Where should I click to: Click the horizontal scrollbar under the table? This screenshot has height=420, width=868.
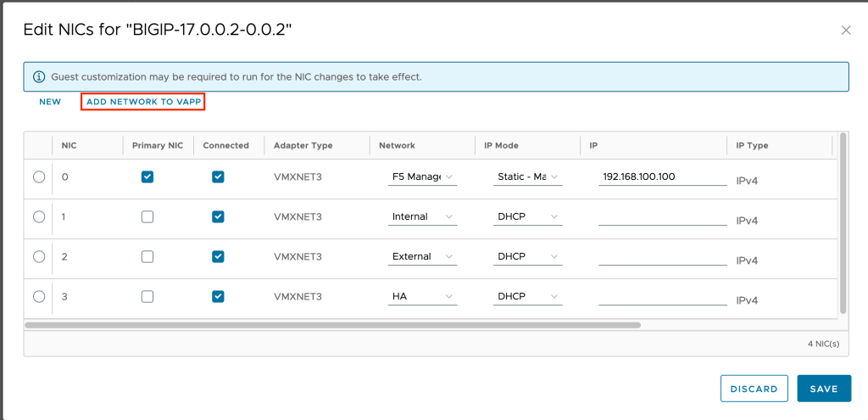[332, 324]
